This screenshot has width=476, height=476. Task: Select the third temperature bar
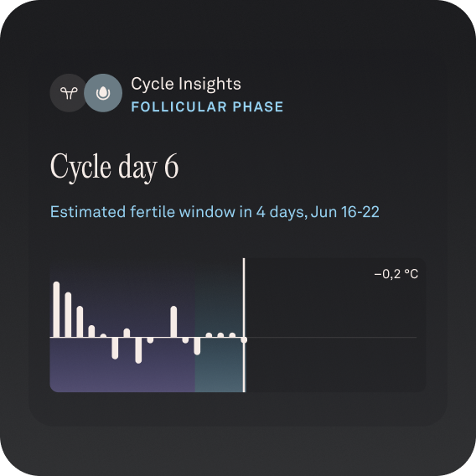tap(80, 322)
